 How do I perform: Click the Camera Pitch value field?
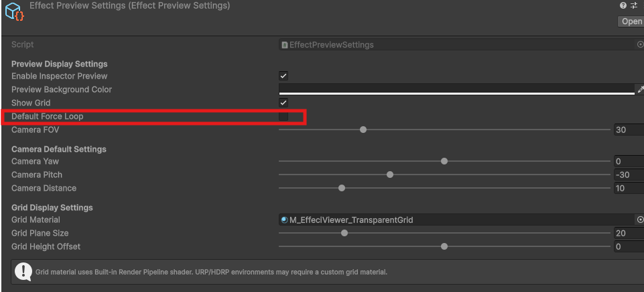pos(628,175)
